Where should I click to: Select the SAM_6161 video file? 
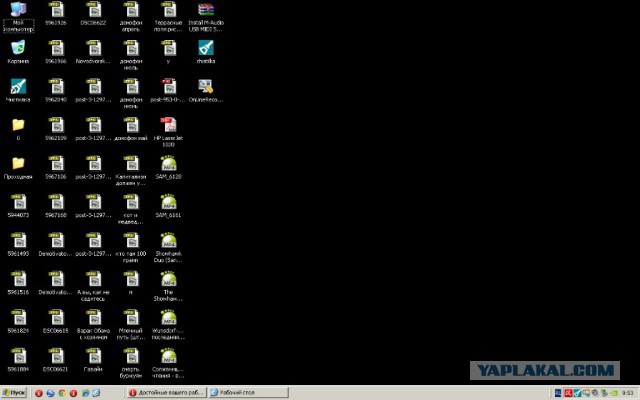point(168,206)
